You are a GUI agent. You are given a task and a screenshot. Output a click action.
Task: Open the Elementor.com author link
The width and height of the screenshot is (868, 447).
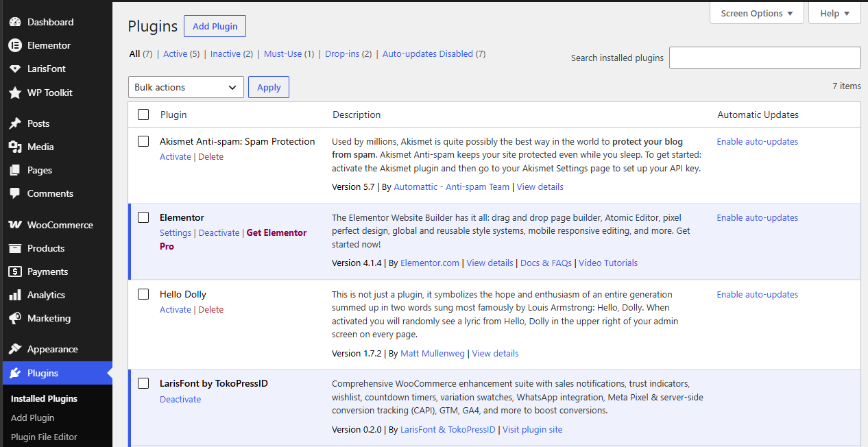(430, 263)
